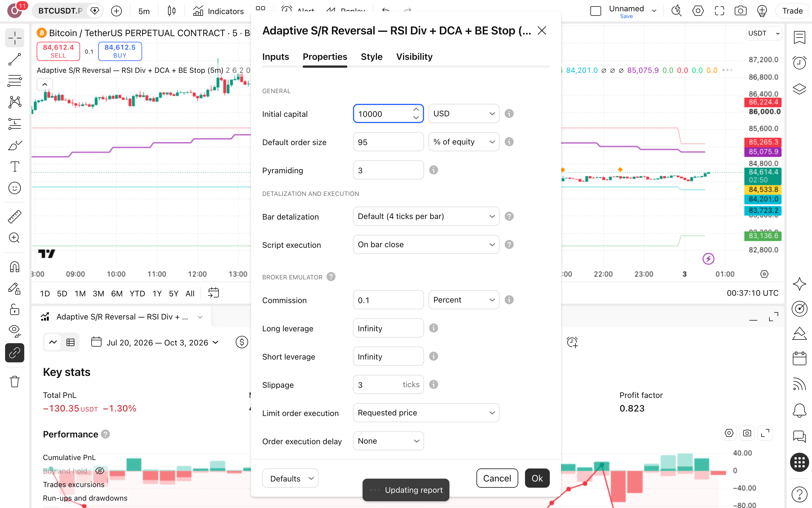Toggle the magnet mode icon
The width and height of the screenshot is (812, 508).
15,267
